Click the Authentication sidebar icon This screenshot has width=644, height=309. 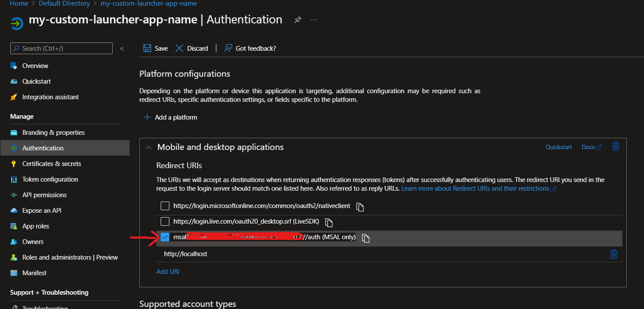(x=14, y=148)
